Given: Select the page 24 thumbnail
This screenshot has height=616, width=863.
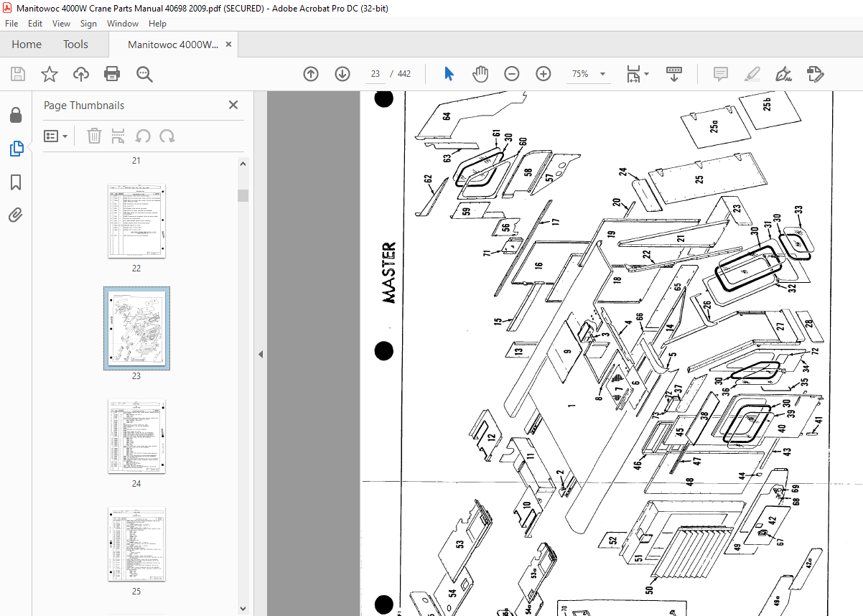Looking at the screenshot, I should click(x=136, y=437).
